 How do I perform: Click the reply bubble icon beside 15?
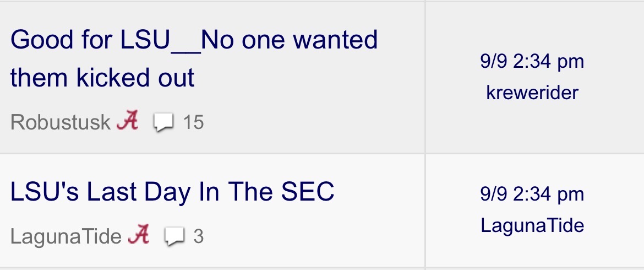(x=164, y=123)
